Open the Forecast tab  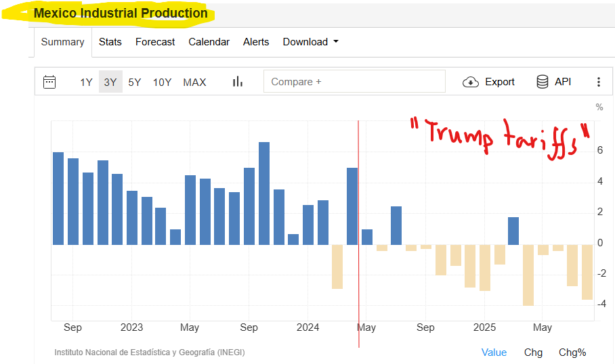tap(155, 42)
